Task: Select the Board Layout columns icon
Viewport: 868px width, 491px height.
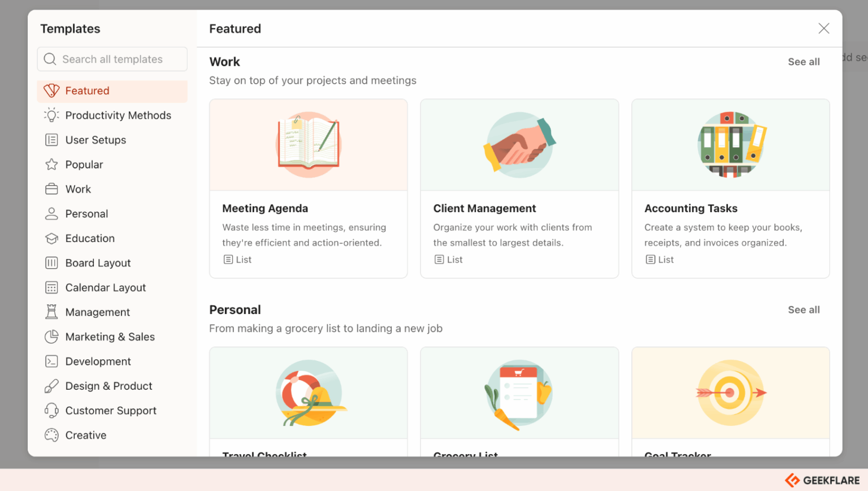Action: click(51, 262)
